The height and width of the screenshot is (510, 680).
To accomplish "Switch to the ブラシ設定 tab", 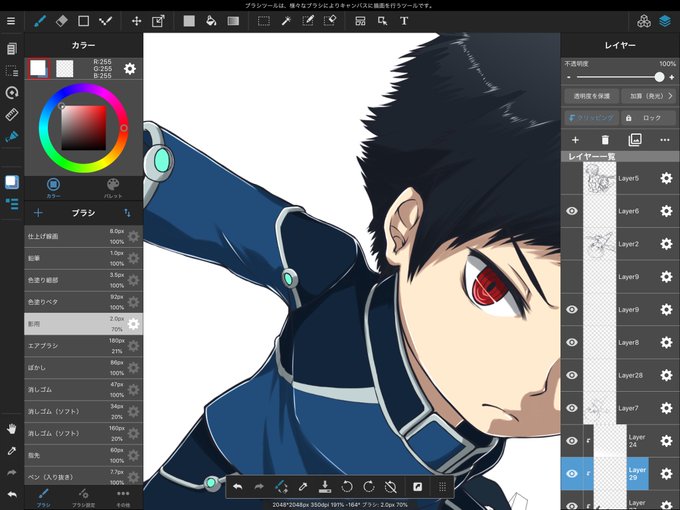I will pos(83,497).
